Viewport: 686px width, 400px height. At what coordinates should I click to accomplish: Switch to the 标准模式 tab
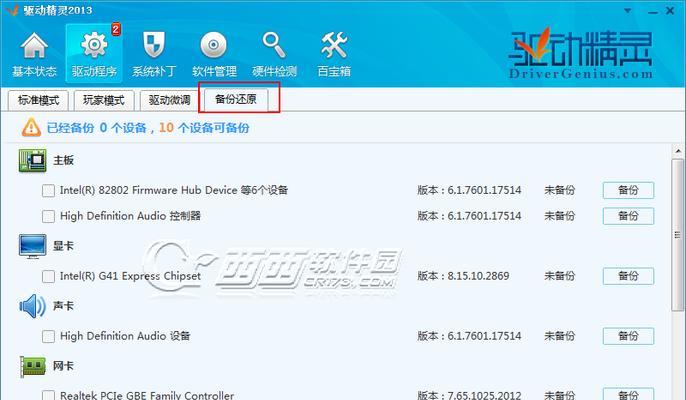(38, 100)
